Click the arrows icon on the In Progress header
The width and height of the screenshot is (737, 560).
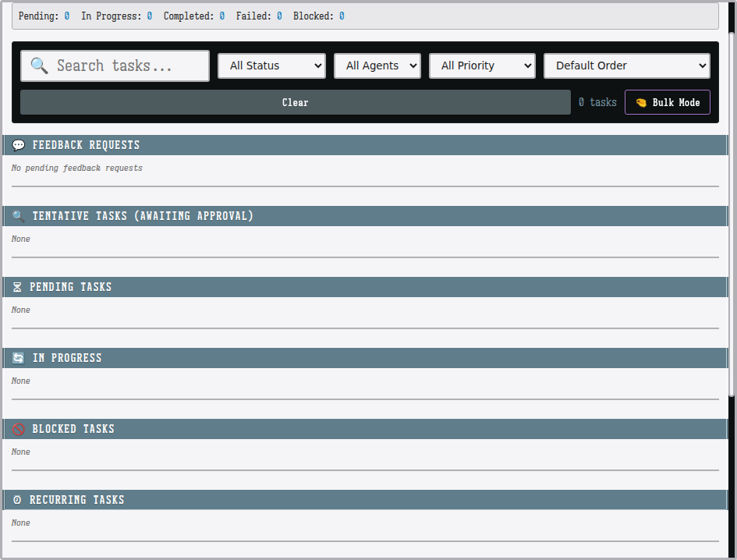[18, 357]
